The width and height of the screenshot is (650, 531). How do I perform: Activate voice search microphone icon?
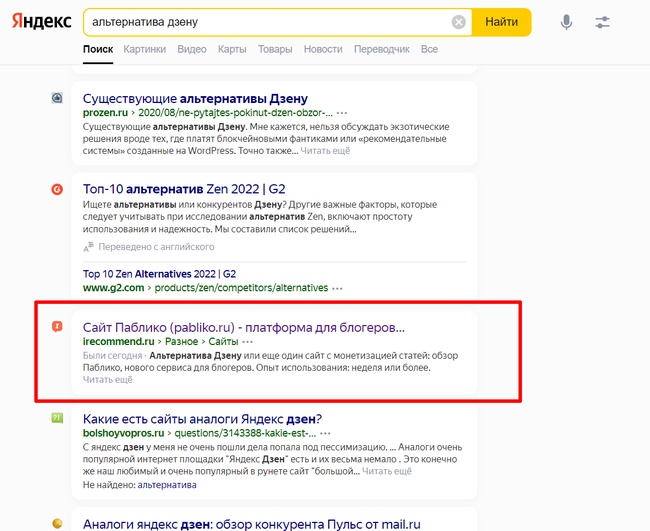pyautogui.click(x=566, y=22)
